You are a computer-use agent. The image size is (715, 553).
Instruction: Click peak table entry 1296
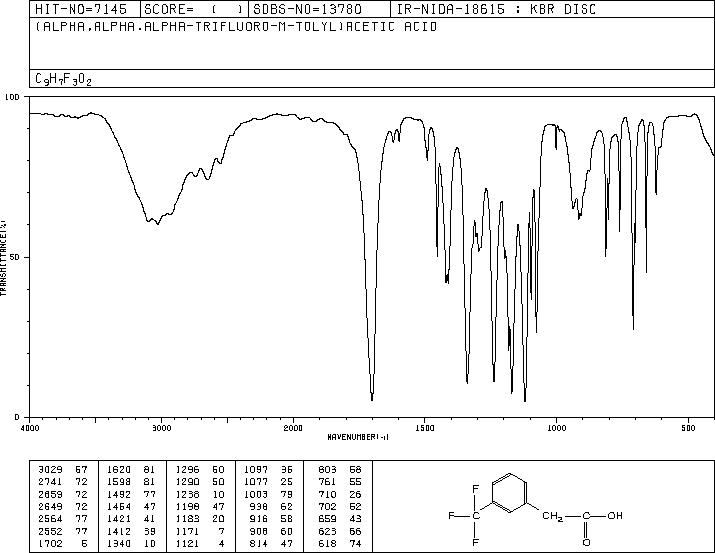187,470
